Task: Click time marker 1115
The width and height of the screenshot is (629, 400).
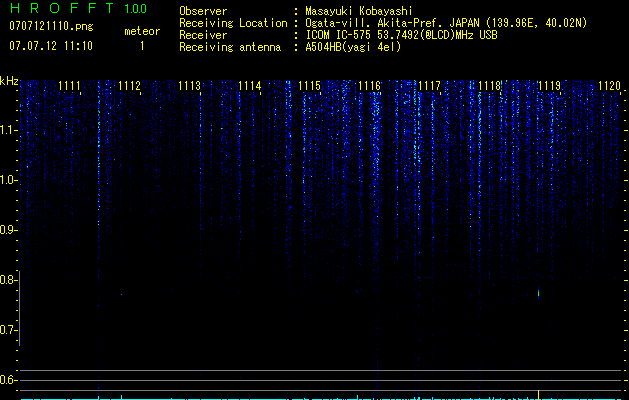Action: point(310,86)
